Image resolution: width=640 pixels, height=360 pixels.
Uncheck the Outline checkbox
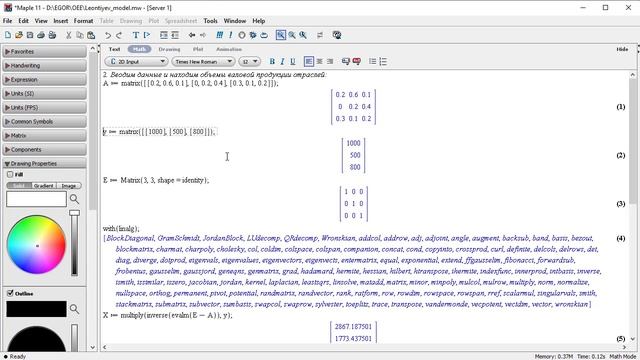[10, 293]
